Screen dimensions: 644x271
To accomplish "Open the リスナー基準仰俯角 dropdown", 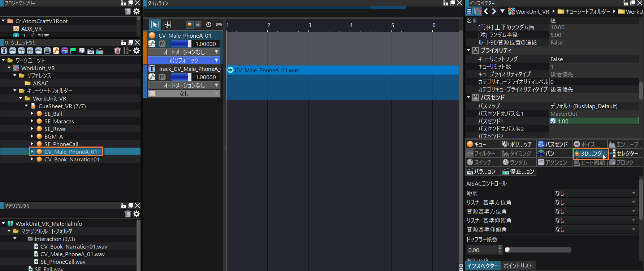I will 596,220.
